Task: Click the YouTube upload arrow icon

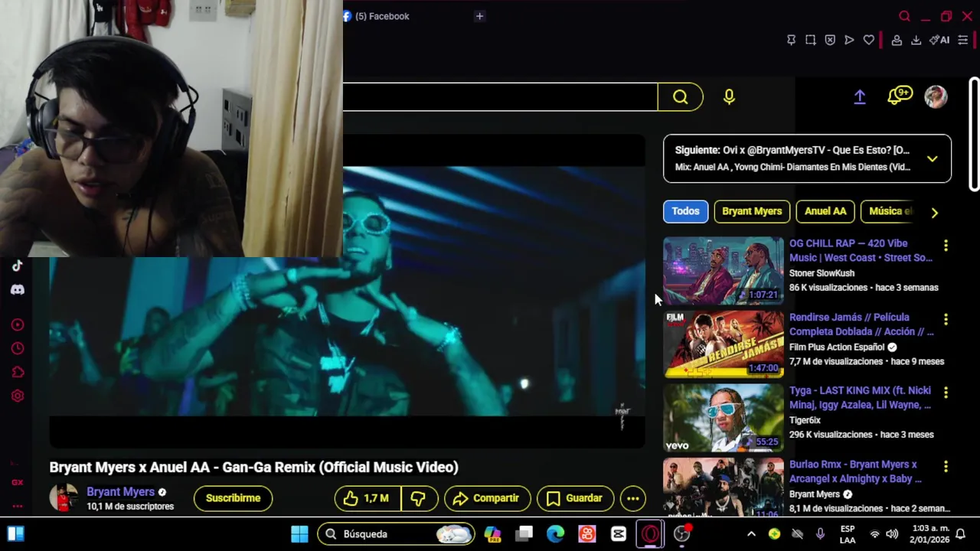Action: coord(860,96)
